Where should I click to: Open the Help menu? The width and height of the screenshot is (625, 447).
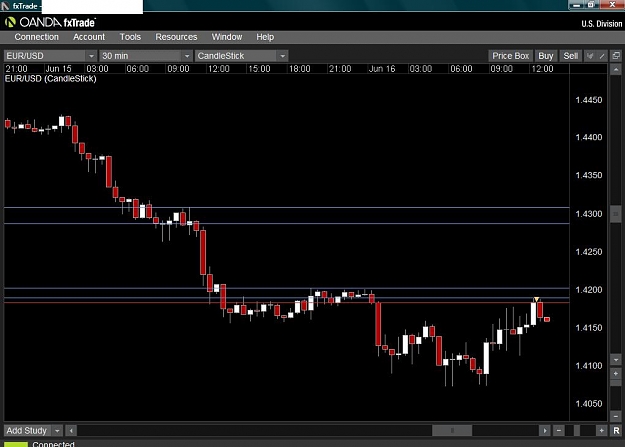click(265, 37)
